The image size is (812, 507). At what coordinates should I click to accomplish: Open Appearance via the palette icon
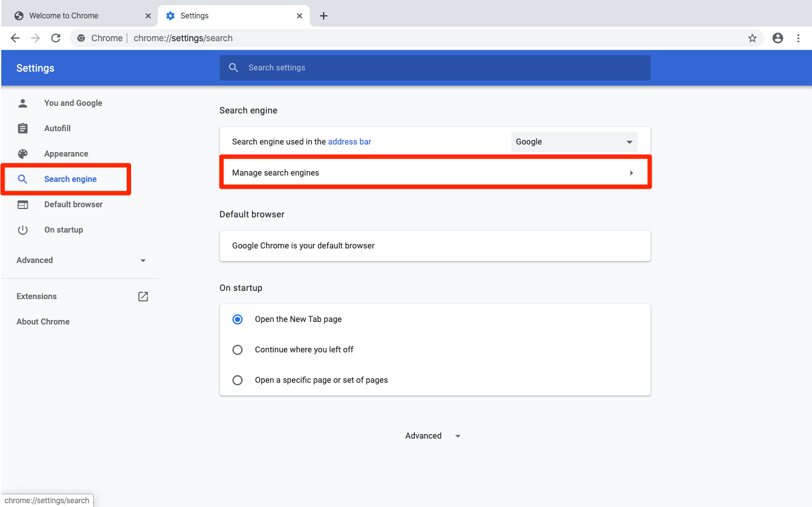point(23,153)
